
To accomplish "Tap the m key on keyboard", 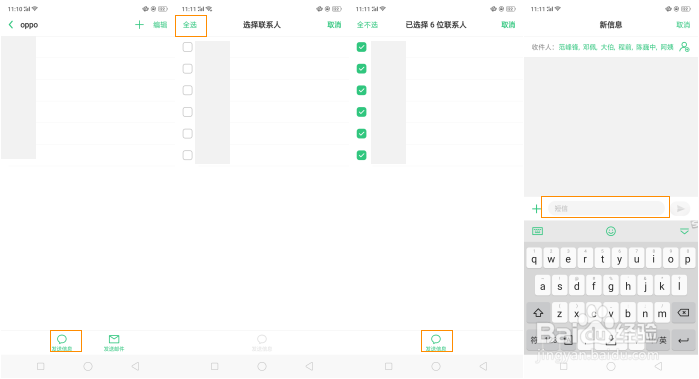I will pos(662,313).
